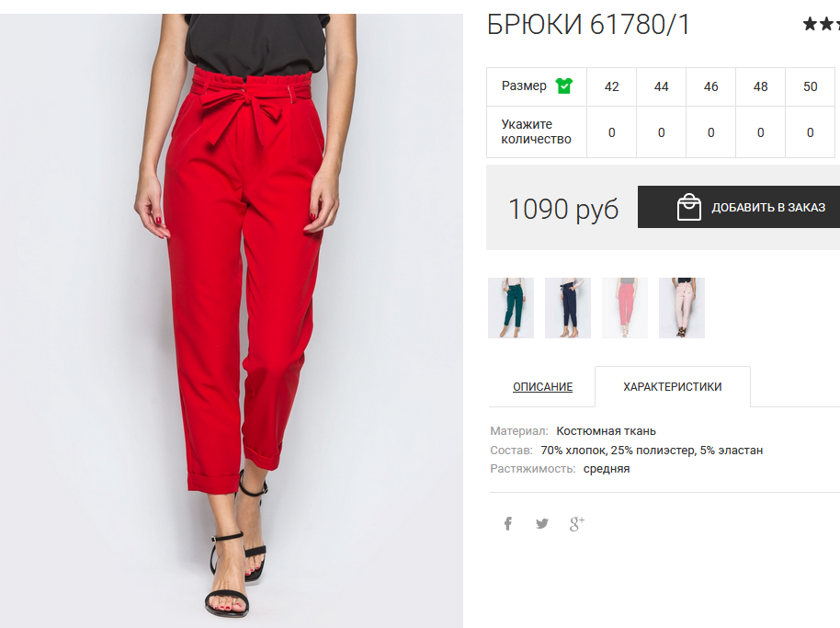This screenshot has width=840, height=628.
Task: Share product via Facebook icon
Action: (x=508, y=523)
